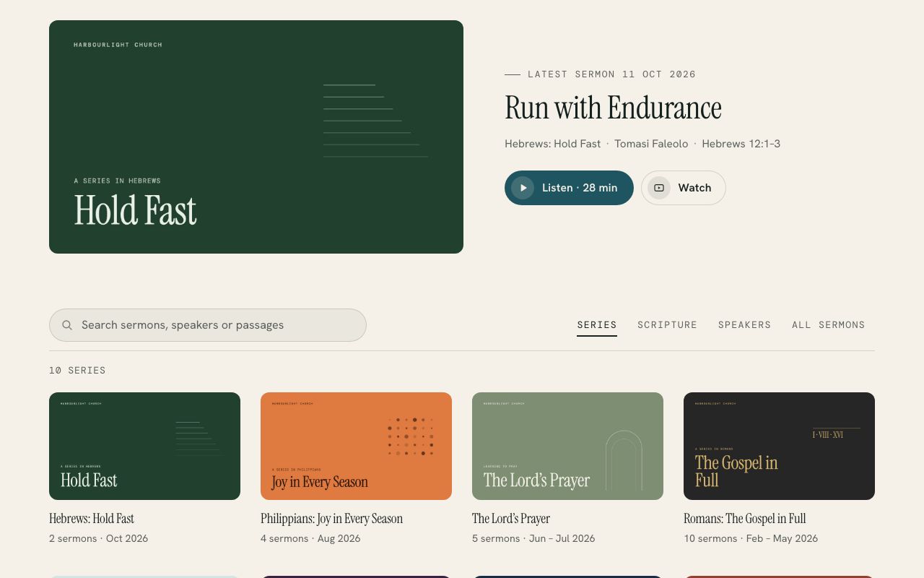
Task: Open the Joy in Every Season card thumbnail
Action: coord(356,446)
